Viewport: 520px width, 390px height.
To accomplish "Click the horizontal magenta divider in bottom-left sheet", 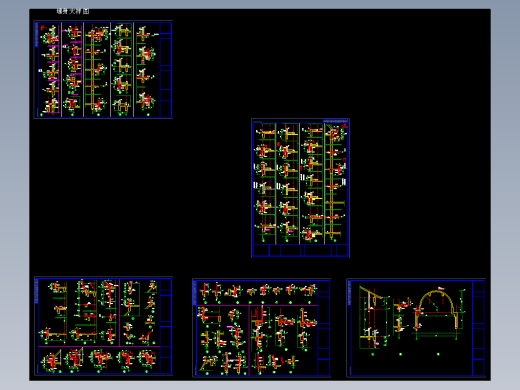I will click(99, 347).
